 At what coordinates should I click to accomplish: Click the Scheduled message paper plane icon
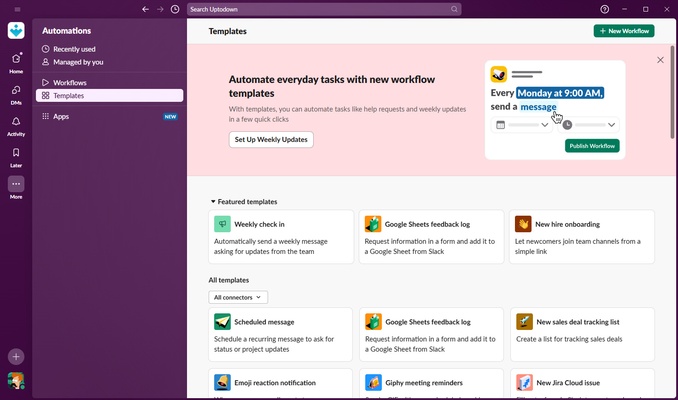pos(222,322)
